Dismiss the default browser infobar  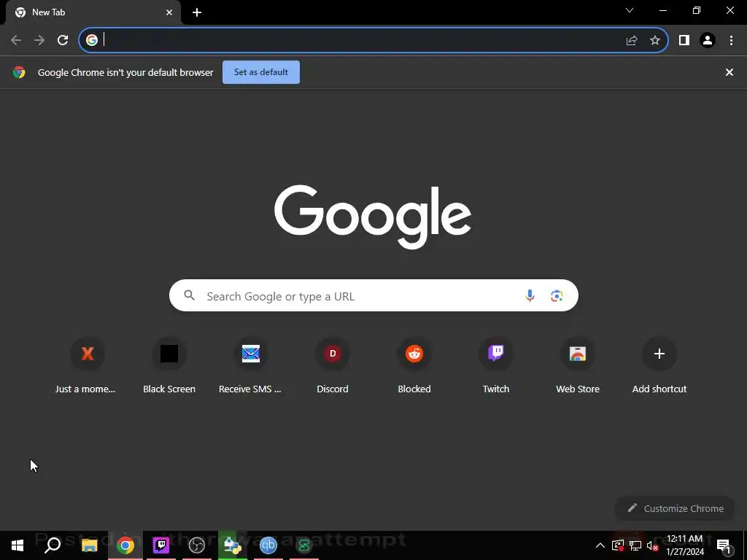[729, 72]
